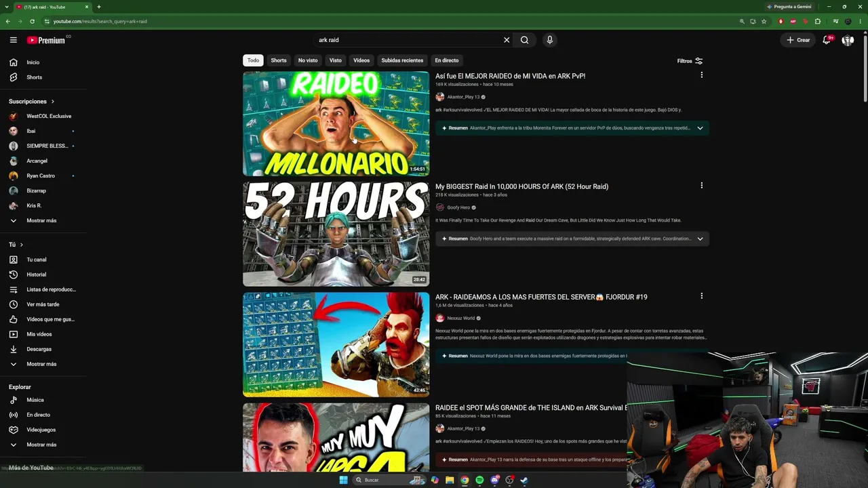
Task: Open options menu for FJORDUR #19 video
Action: (702, 296)
